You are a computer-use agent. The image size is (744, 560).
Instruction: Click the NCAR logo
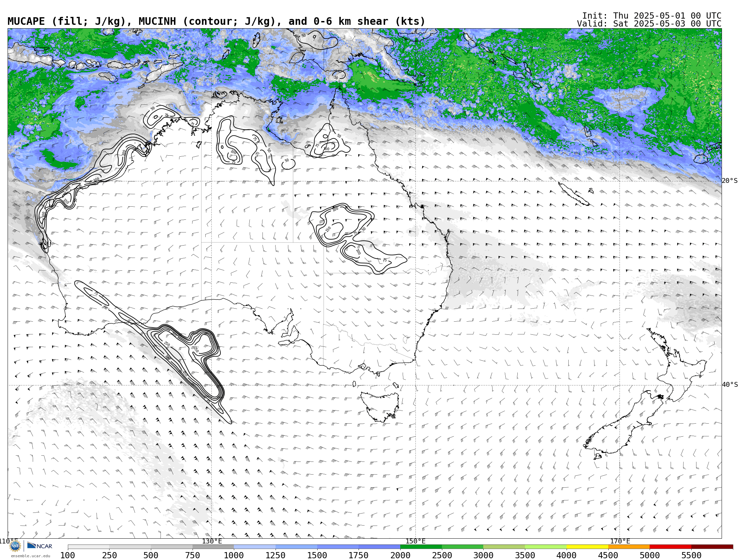click(x=40, y=546)
